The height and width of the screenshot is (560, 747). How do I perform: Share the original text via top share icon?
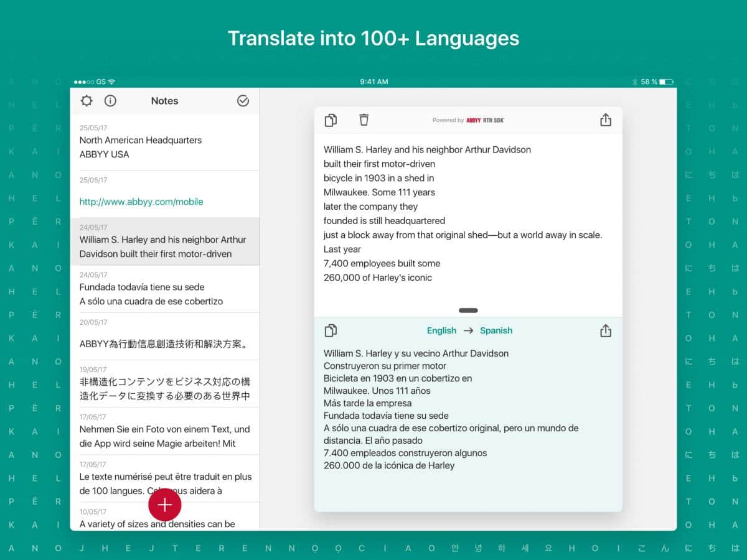pyautogui.click(x=606, y=120)
